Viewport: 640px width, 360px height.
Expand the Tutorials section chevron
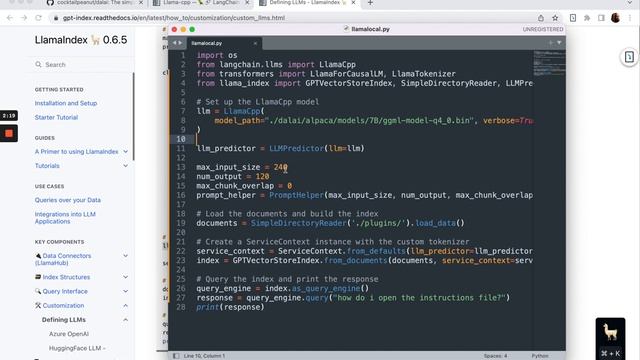click(x=126, y=166)
